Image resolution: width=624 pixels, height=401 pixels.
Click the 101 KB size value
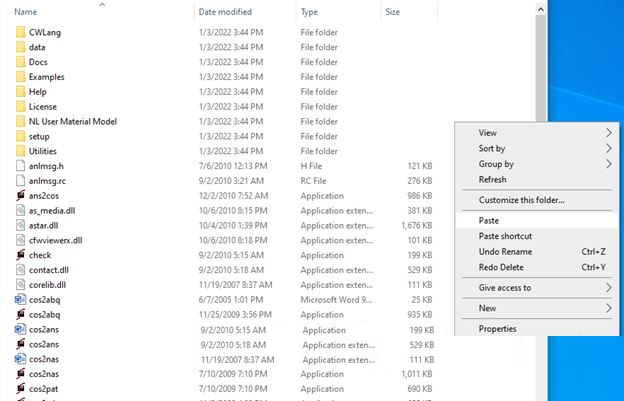coord(420,240)
